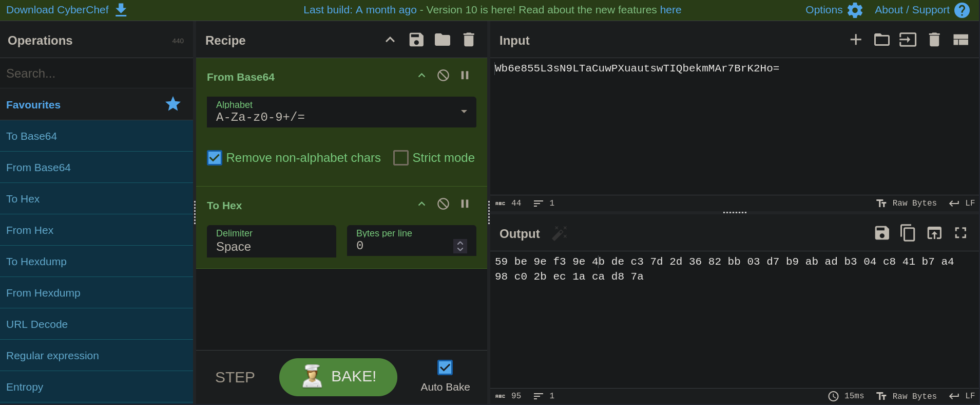The width and height of the screenshot is (980, 405).
Task: Click the input character count 44
Action: click(x=508, y=203)
